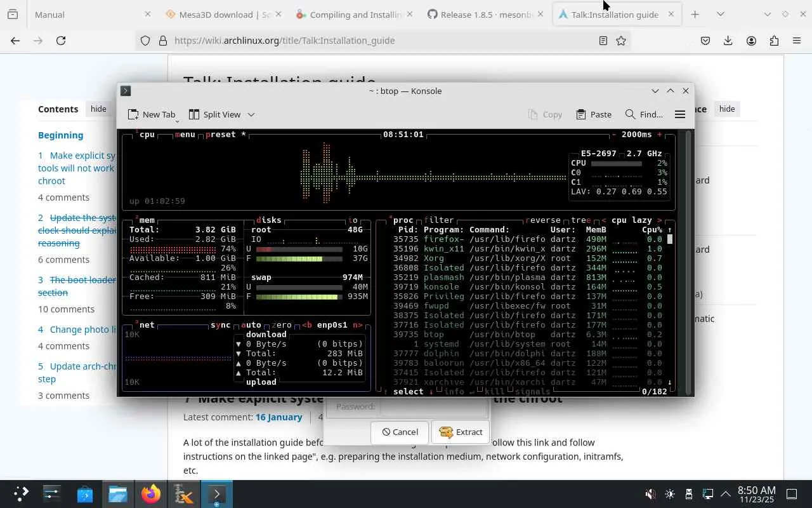This screenshot has width=812, height=508.
Task: Select the btop process row for Xorg
Action: pyautogui.click(x=528, y=258)
